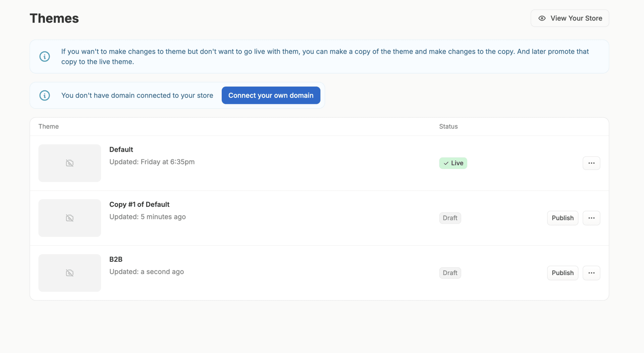The image size is (644, 353).
Task: Click the Status column header
Action: pyautogui.click(x=448, y=127)
